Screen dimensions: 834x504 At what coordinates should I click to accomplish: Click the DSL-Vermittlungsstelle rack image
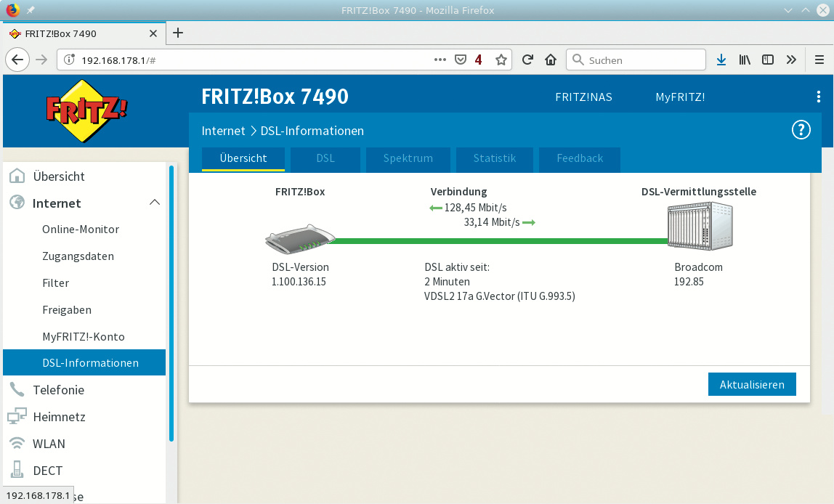[x=700, y=227]
